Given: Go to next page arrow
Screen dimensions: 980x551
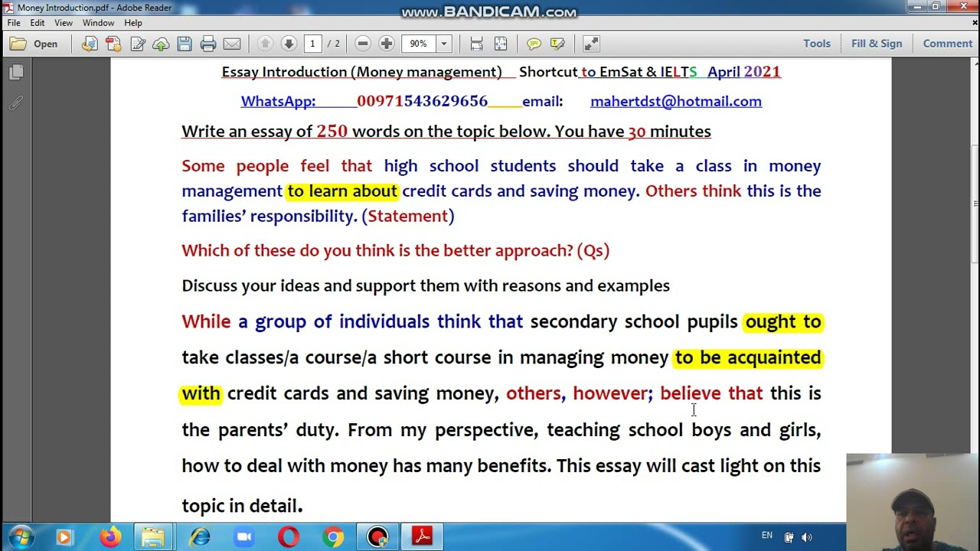Looking at the screenshot, I should 289,44.
